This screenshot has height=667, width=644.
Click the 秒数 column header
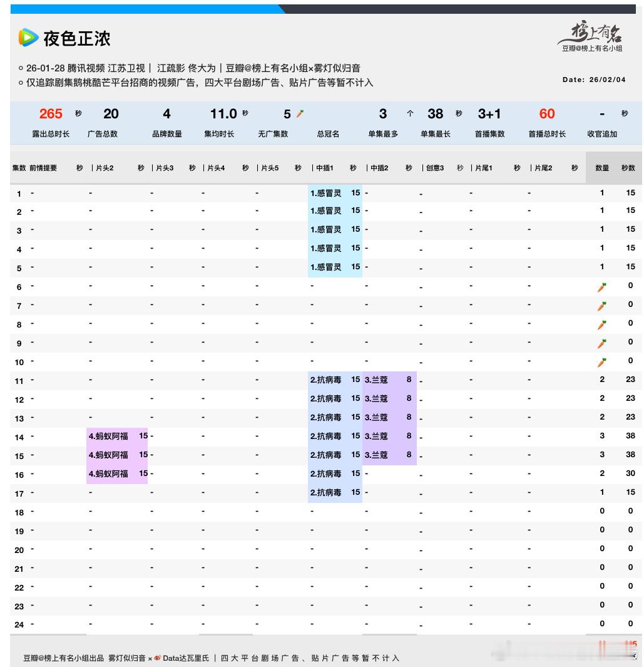tap(628, 168)
